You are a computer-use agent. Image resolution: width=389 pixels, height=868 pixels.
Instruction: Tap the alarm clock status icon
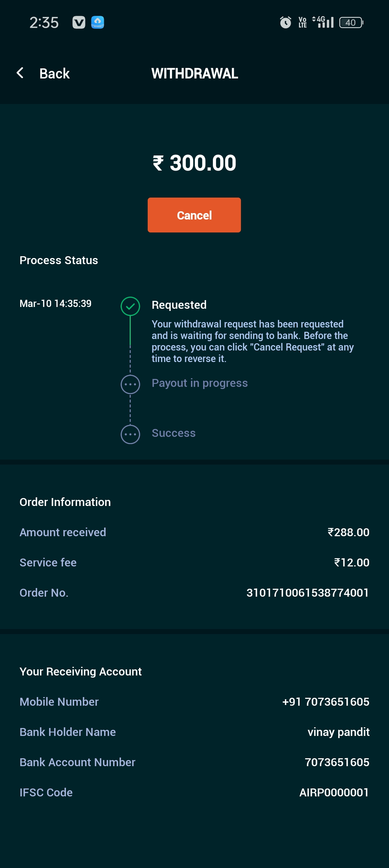coord(285,22)
